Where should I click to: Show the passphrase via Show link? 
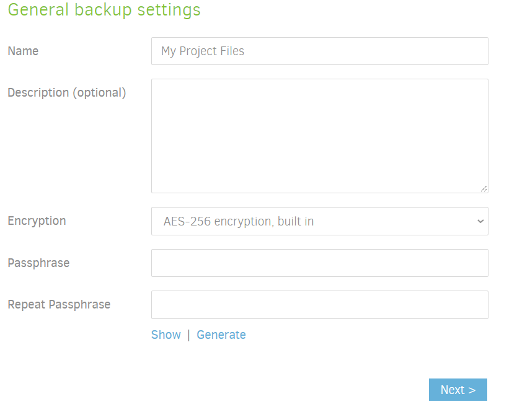click(166, 335)
